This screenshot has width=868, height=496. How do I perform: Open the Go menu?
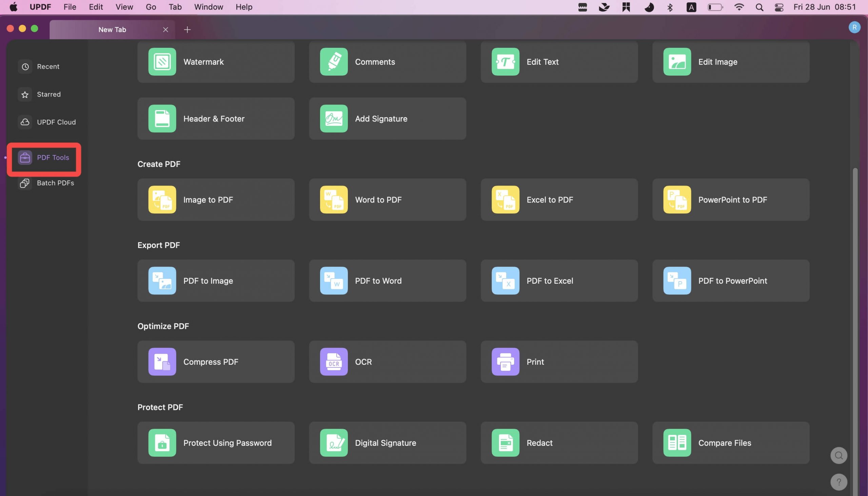(151, 7)
